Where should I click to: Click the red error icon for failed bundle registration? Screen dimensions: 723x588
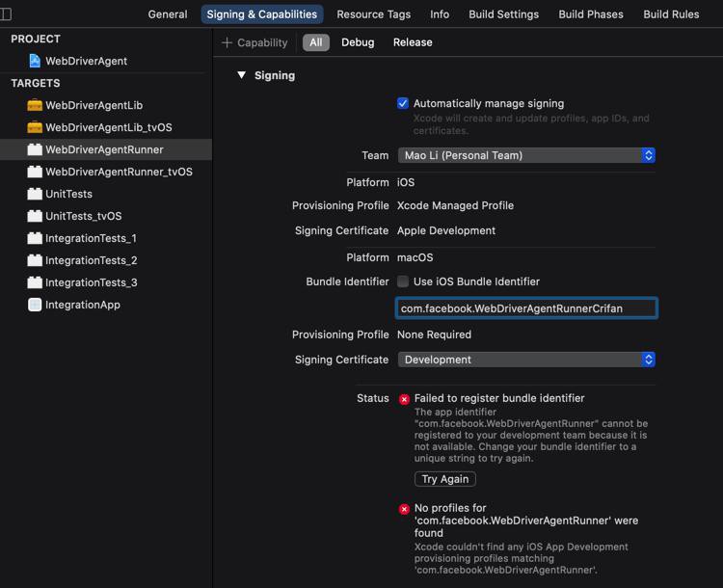[404, 399]
